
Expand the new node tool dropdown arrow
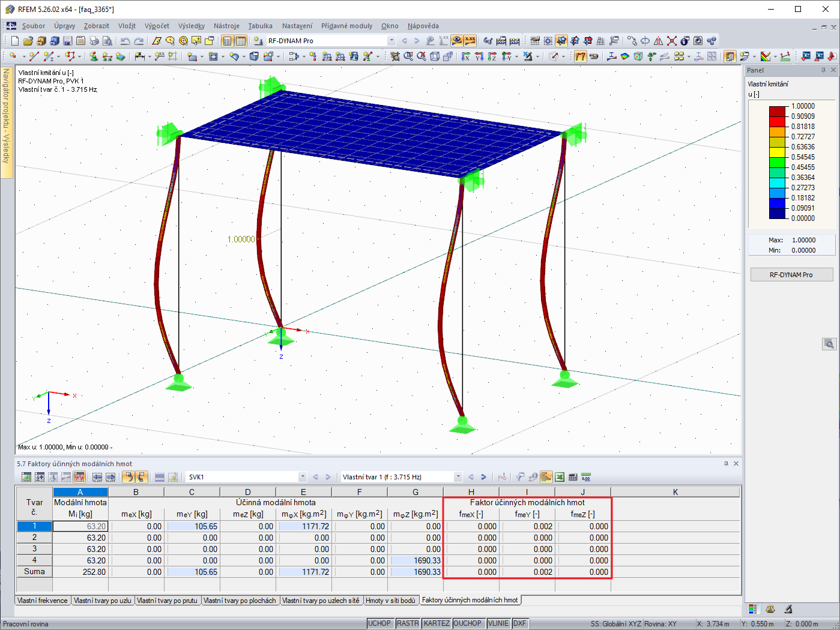(x=23, y=56)
